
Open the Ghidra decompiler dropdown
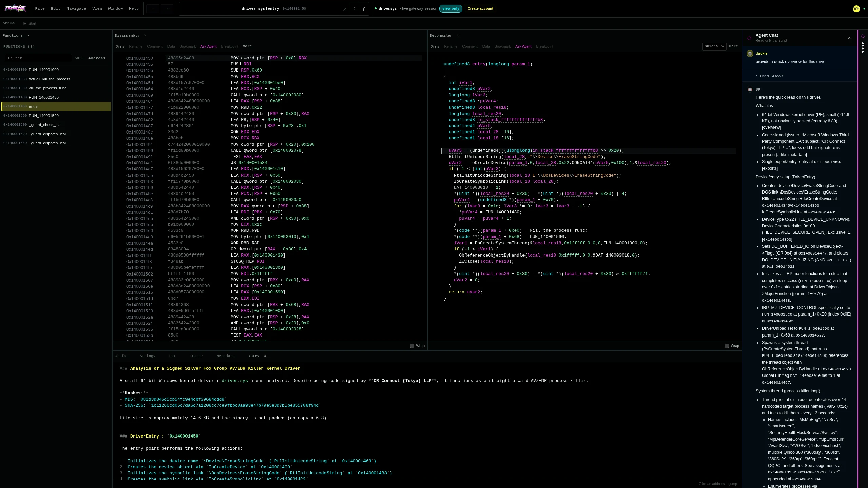point(714,46)
